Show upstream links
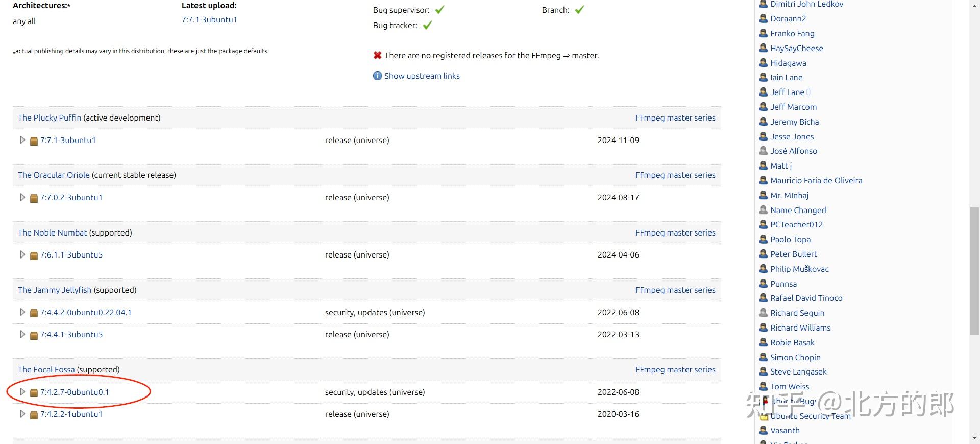The width and height of the screenshot is (980, 444). tap(422, 76)
